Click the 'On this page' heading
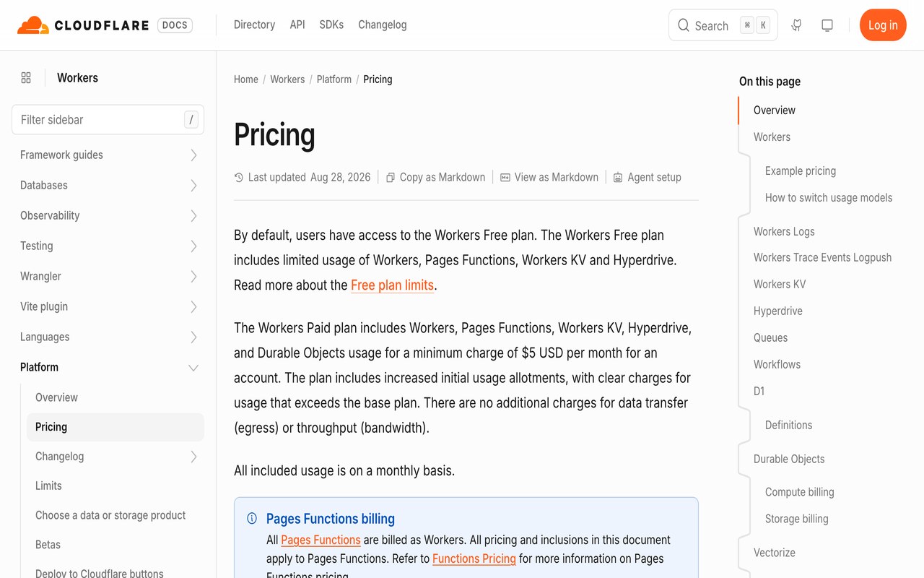This screenshot has height=578, width=924. click(770, 82)
